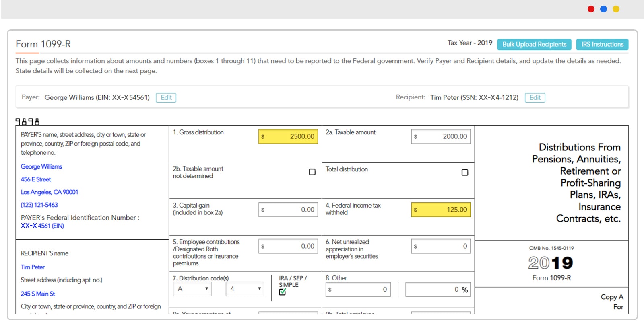Expand the second Distribution code dropdown showing 4

(245, 289)
